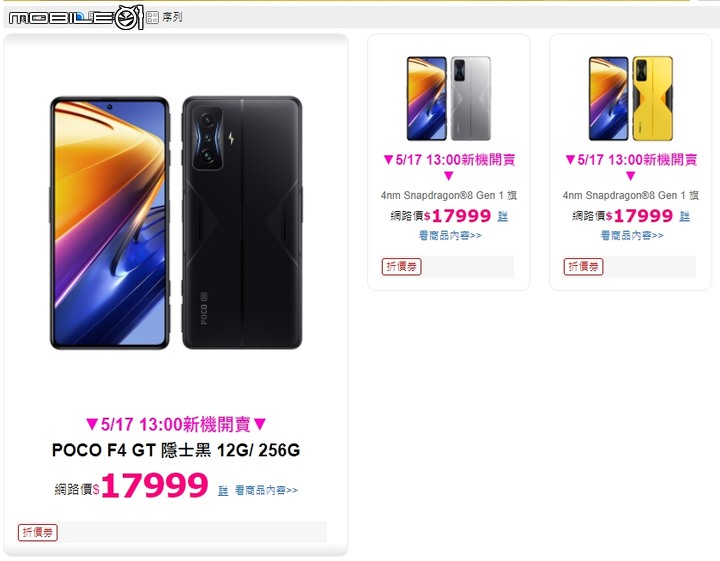The image size is (720, 561).
Task: Open the large black POCO F4 GT image
Action: [x=176, y=223]
